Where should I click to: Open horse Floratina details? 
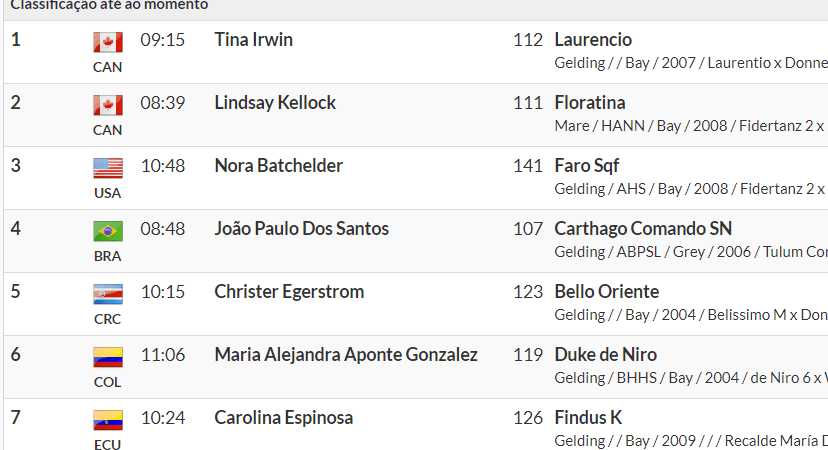pos(590,103)
